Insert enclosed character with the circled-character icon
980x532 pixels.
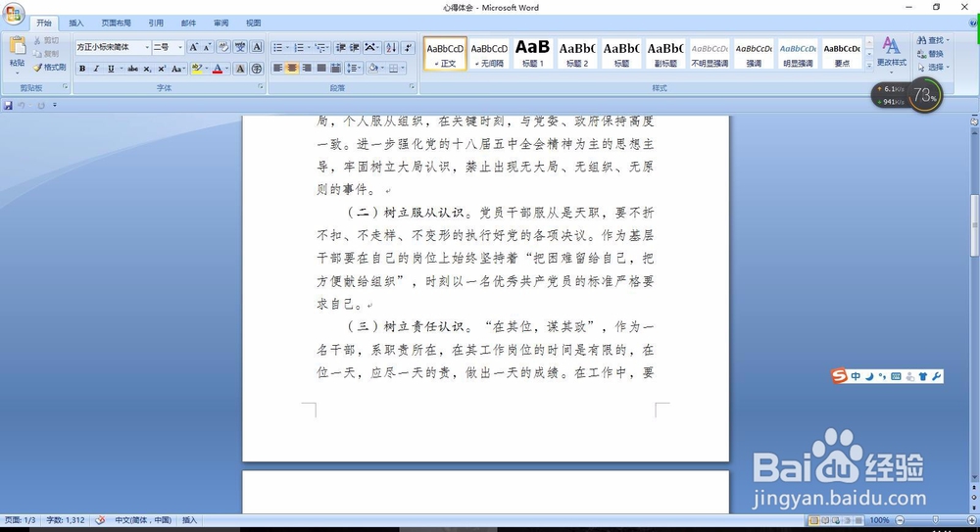coord(257,69)
